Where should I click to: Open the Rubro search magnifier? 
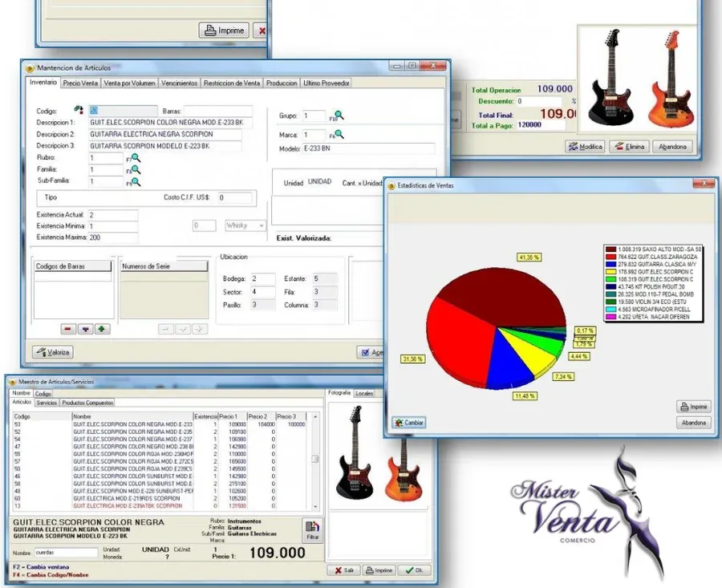[x=136, y=158]
